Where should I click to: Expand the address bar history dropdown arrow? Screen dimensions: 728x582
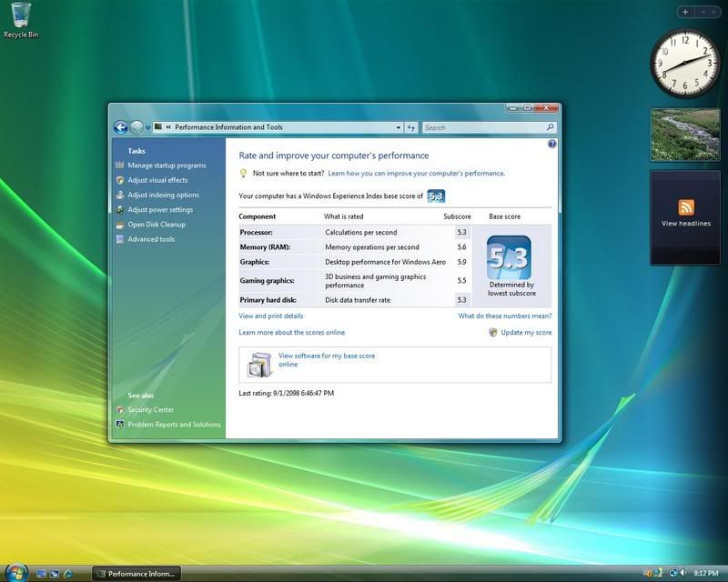(x=398, y=127)
